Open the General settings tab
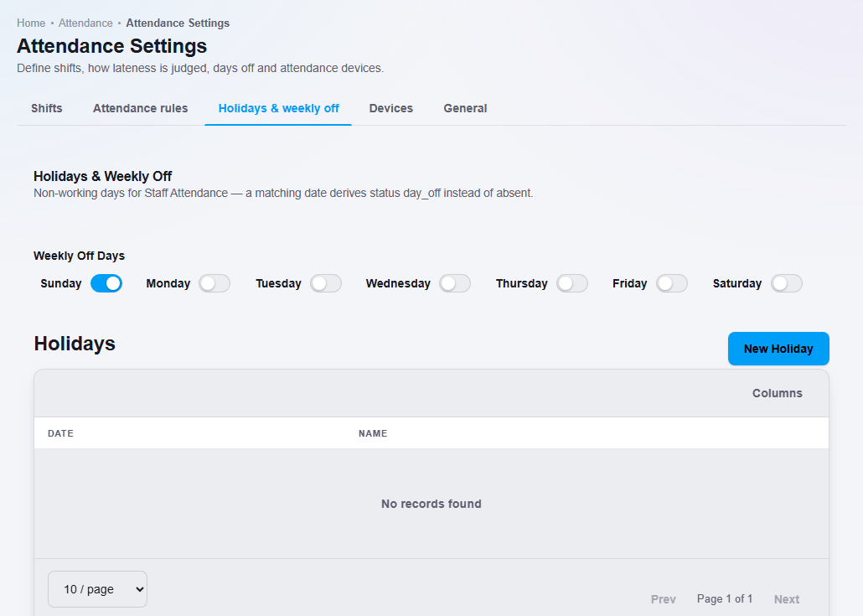Screen dimensions: 863x616 [465, 108]
